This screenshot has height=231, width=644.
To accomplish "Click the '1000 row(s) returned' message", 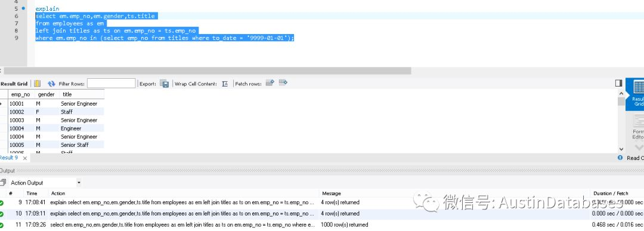I will [345, 225].
